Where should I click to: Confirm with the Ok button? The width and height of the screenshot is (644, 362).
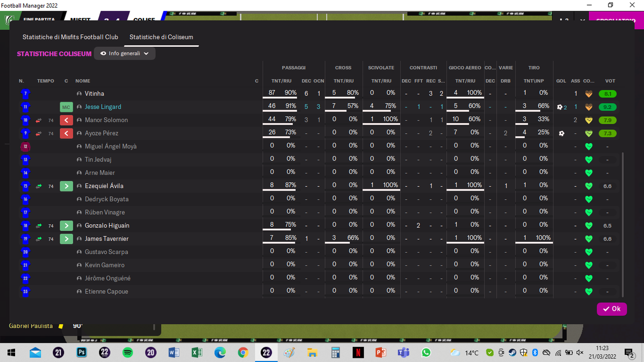point(612,309)
